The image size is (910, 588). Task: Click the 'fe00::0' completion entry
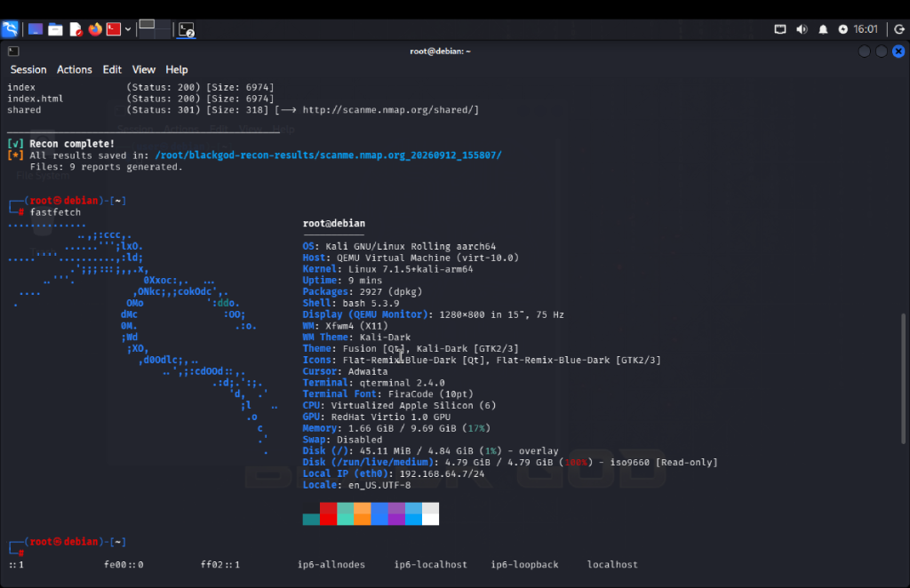[124, 564]
